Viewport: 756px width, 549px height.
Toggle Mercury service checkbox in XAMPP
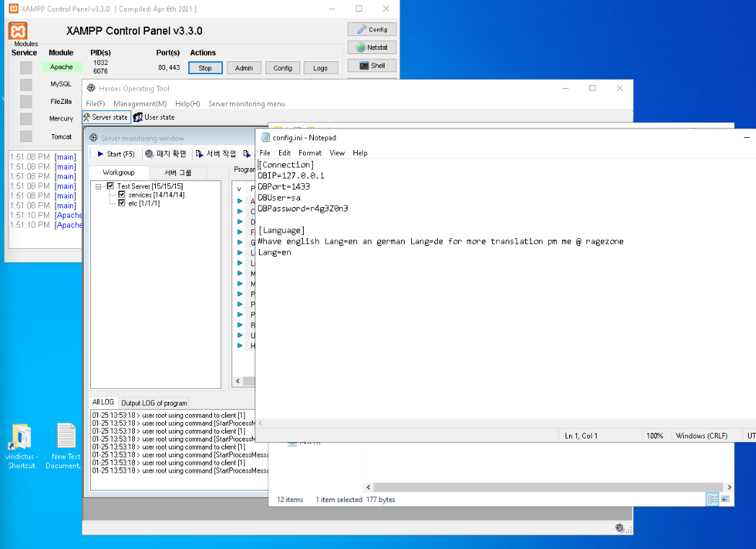pos(26,119)
